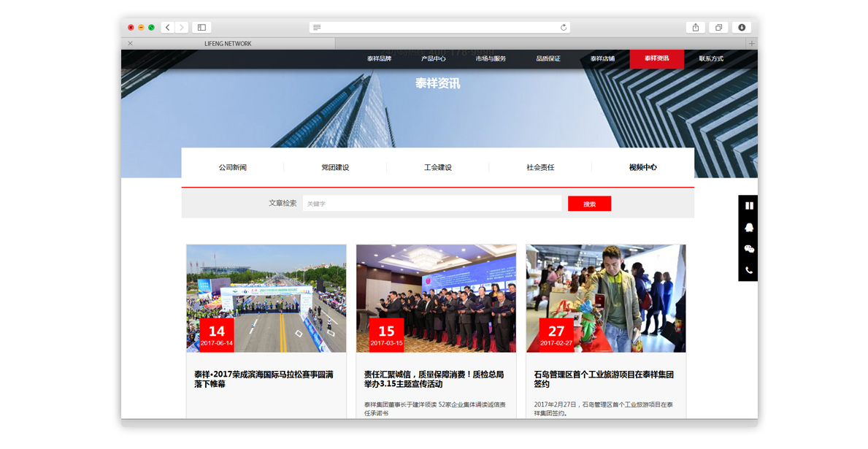Image resolution: width=868 pixels, height=449 pixels.
Task: Select the highlighted 泰祥资讯 menu item
Action: tap(656, 58)
